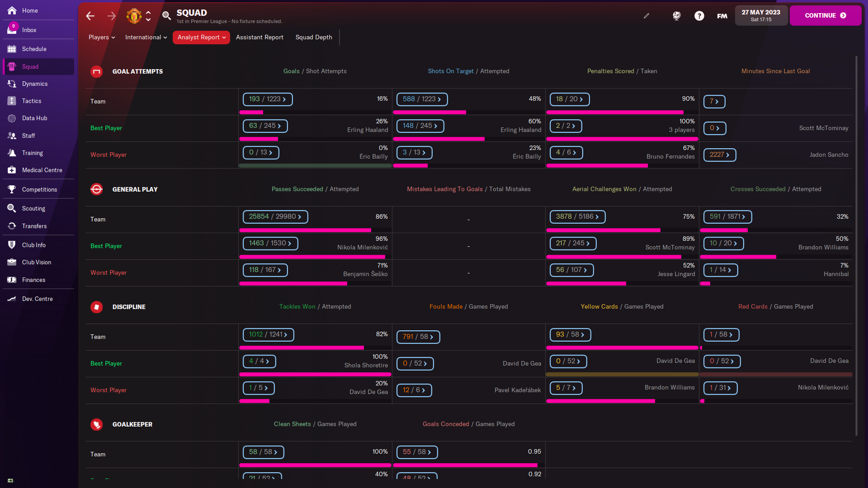Open the Tactics sidebar section
868x488 pixels.
click(32, 101)
